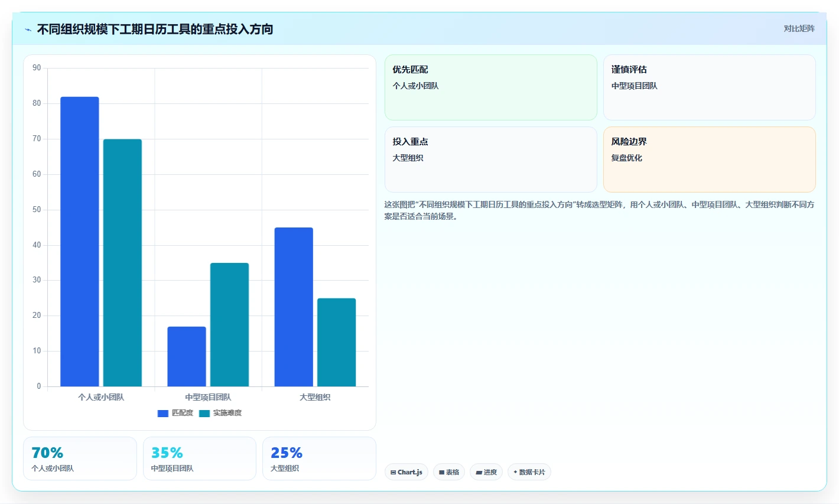Image resolution: width=839 pixels, height=504 pixels.
Task: Open the 谨慎评估 card
Action: (x=710, y=87)
